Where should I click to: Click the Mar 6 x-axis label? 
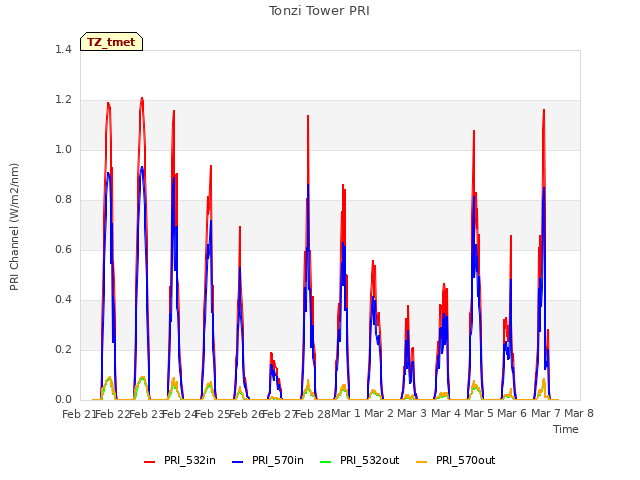(x=512, y=414)
